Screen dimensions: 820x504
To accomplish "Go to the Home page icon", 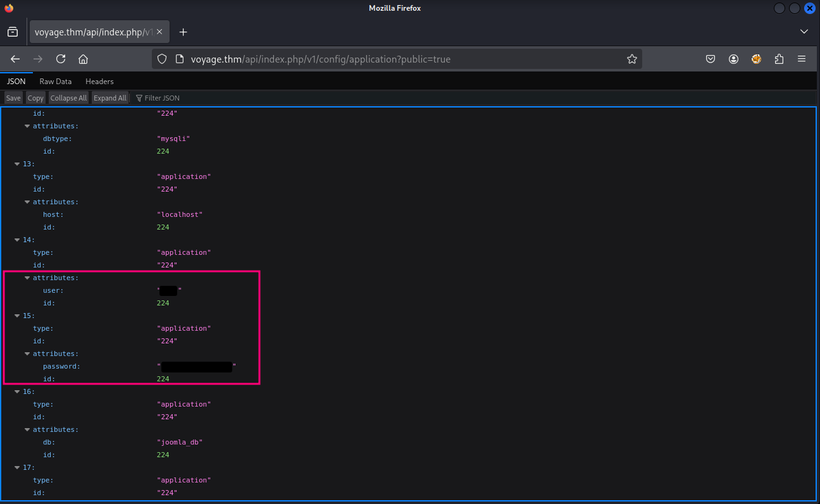I will (83, 59).
